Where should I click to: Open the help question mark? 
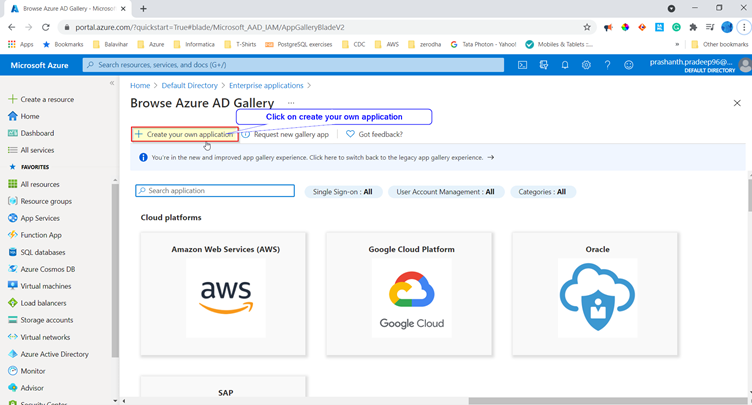pyautogui.click(x=607, y=65)
